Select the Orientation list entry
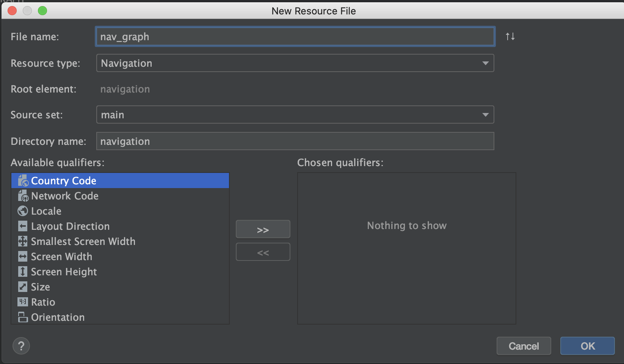Image resolution: width=624 pixels, height=364 pixels. (120, 317)
